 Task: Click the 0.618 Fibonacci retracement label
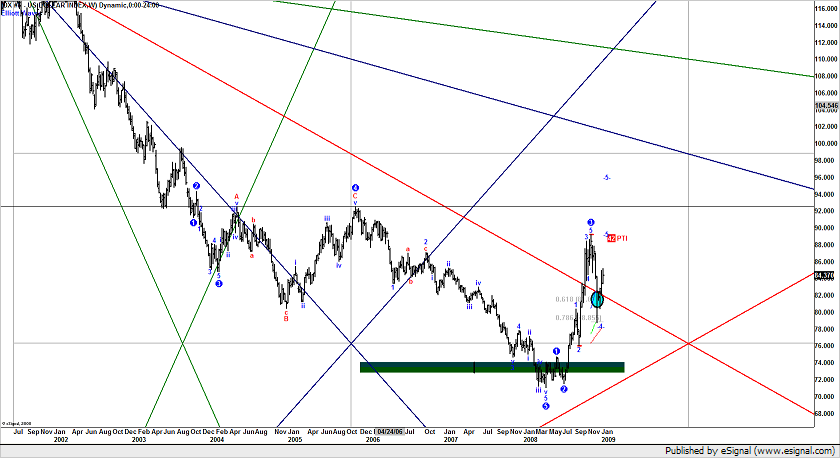click(x=567, y=299)
